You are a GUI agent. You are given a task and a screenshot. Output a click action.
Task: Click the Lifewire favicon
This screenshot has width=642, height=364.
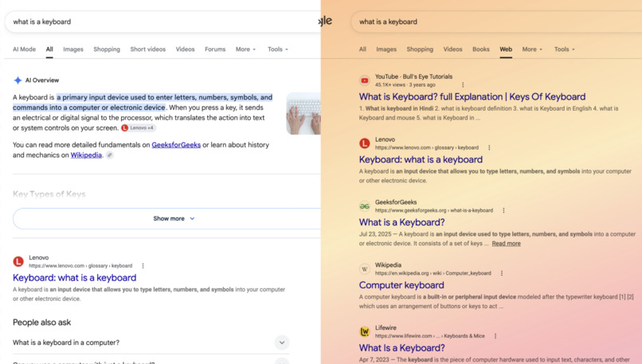tap(364, 331)
